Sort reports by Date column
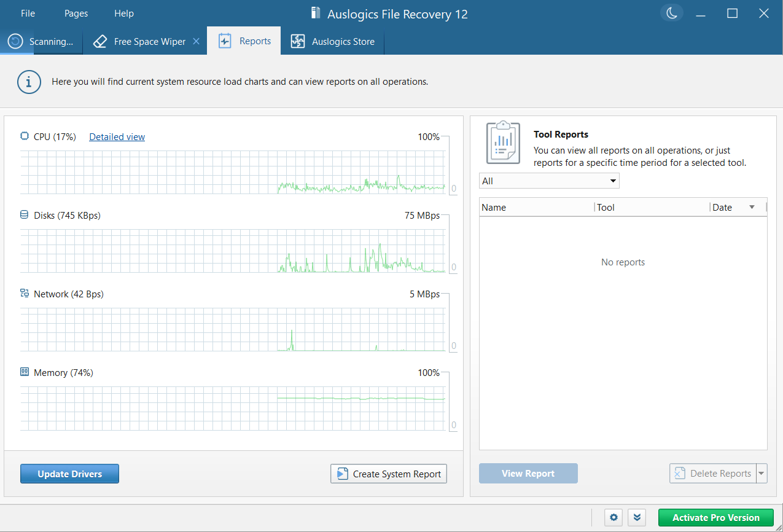Screen dimensions: 783x532 coord(738,208)
